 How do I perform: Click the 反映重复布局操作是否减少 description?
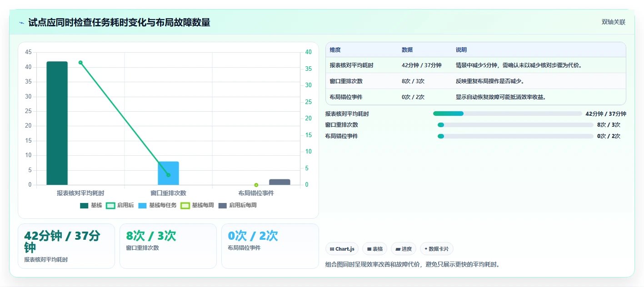490,81
